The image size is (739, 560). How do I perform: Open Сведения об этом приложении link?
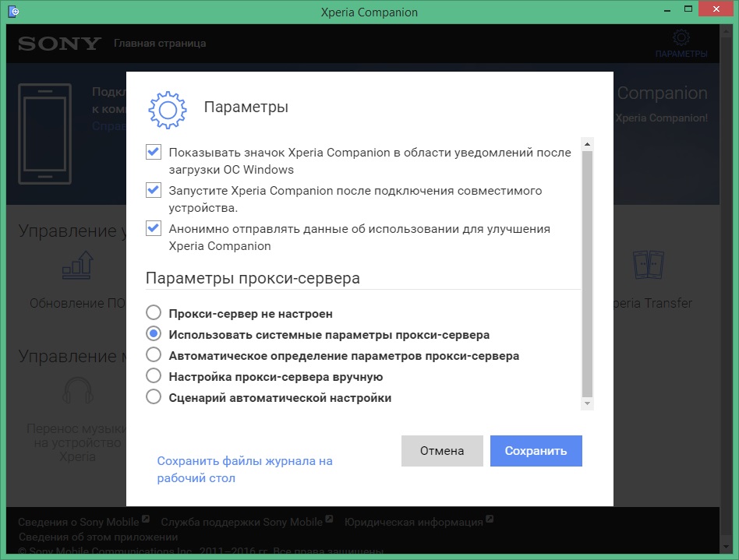tap(98, 537)
